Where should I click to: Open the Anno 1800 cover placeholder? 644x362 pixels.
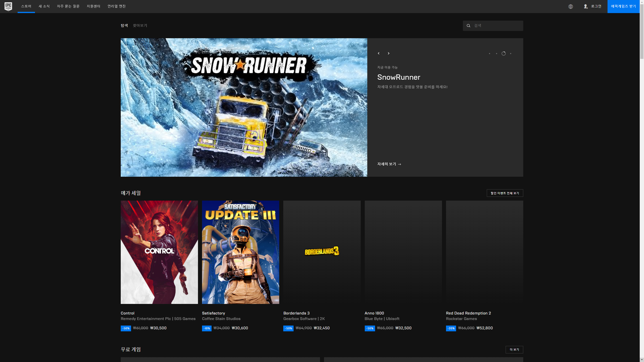(x=403, y=252)
